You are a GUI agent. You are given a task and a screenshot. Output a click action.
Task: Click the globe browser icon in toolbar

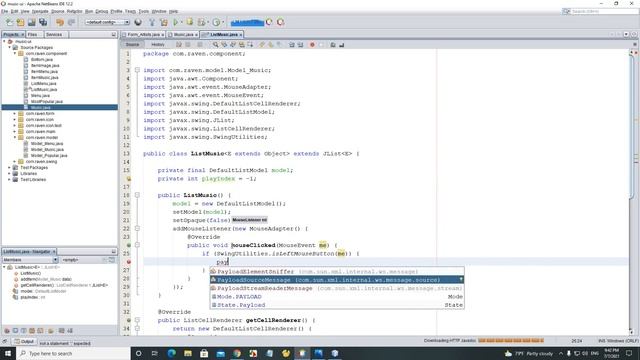click(x=138, y=22)
